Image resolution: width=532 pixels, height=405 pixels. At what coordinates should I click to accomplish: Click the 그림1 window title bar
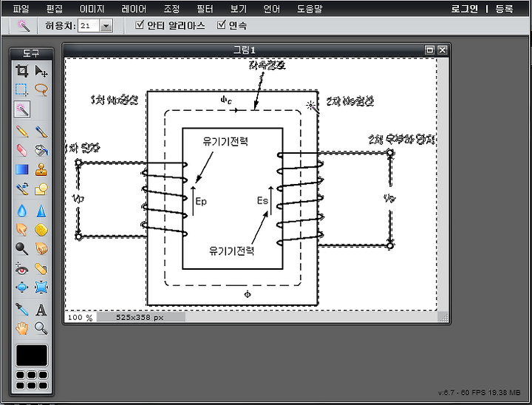pyautogui.click(x=245, y=50)
